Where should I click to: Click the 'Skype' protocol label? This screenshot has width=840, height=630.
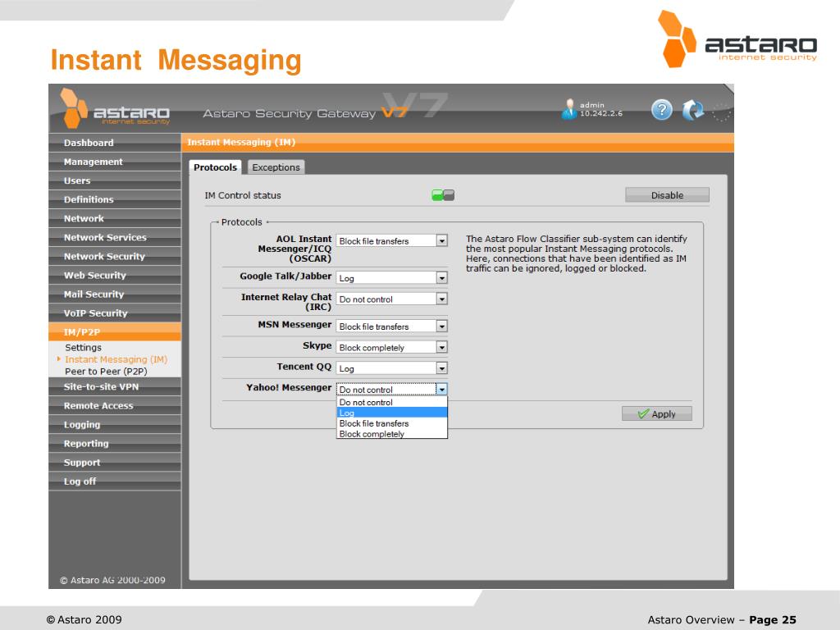click(317, 345)
